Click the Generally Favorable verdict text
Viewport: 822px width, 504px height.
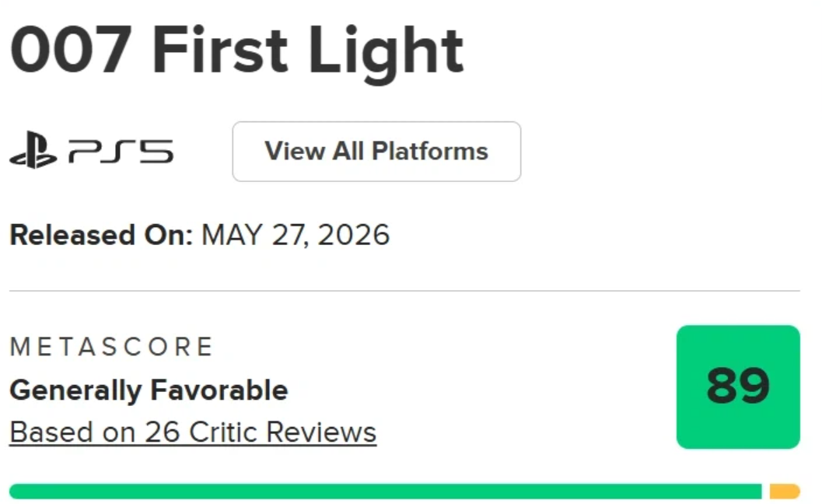coord(149,390)
